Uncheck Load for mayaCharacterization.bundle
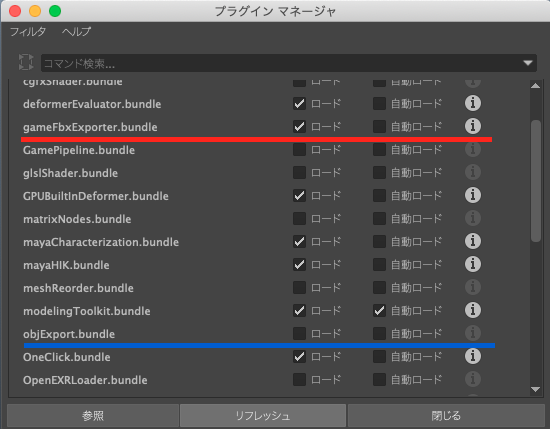Viewport: 550px width, 429px height. (x=299, y=242)
